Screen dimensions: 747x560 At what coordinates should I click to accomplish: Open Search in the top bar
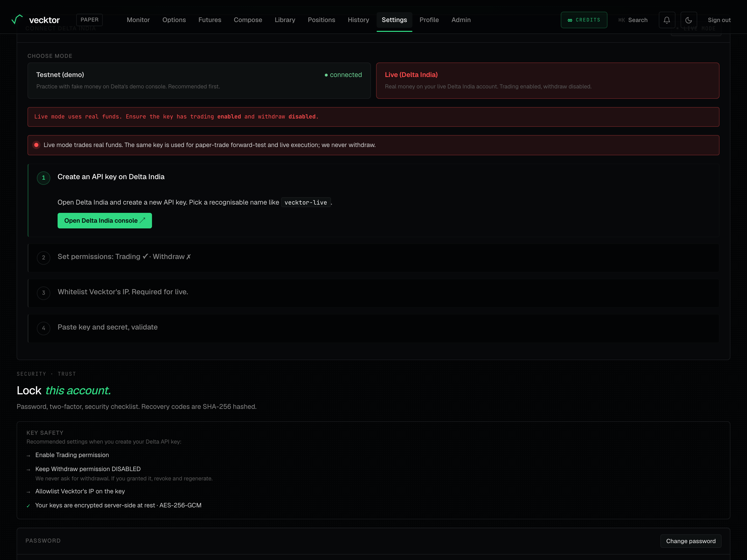tap(633, 20)
